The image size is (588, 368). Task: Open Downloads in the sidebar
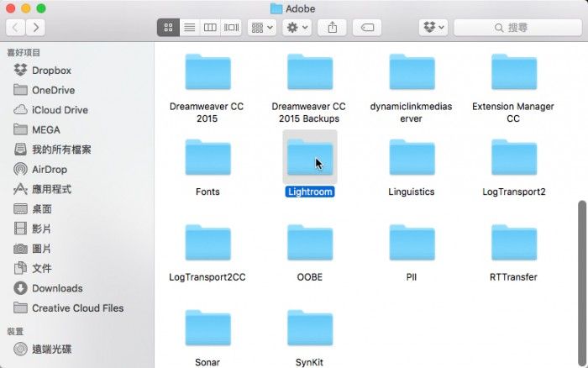click(x=48, y=288)
